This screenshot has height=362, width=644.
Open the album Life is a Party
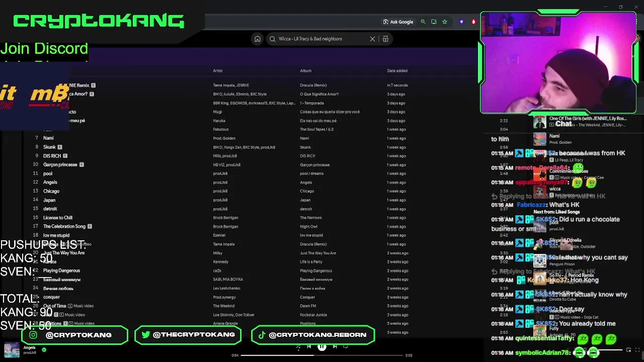[311, 262]
